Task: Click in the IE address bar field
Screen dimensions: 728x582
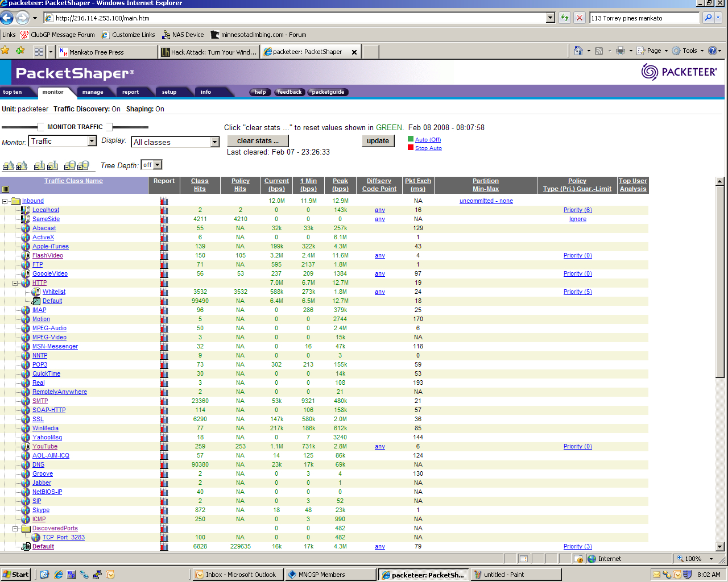Action: point(300,18)
